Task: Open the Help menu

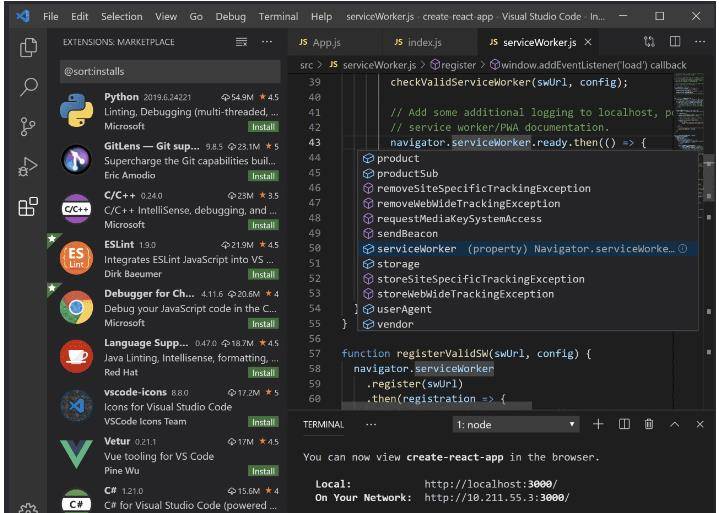Action: click(x=321, y=17)
